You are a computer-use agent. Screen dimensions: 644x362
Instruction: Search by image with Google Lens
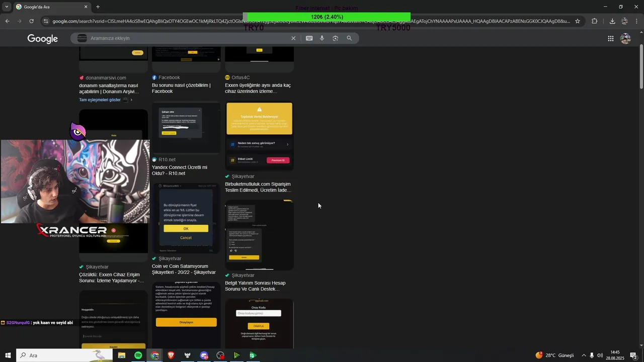tap(336, 38)
